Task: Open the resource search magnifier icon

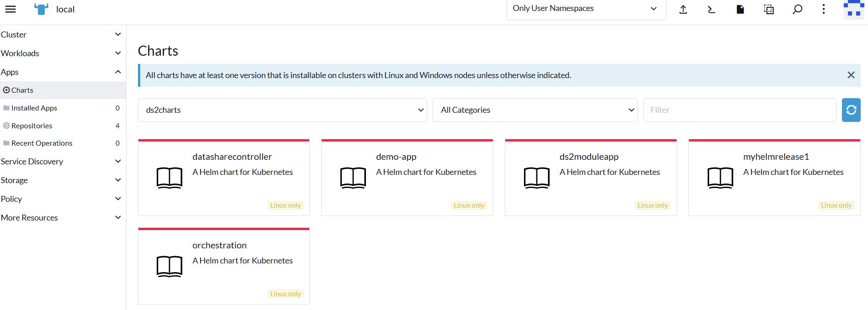Action: tap(797, 10)
